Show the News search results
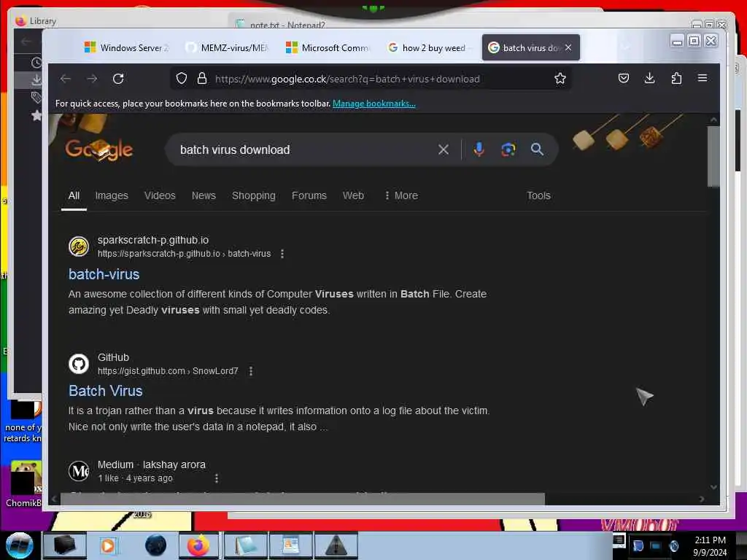 204,195
